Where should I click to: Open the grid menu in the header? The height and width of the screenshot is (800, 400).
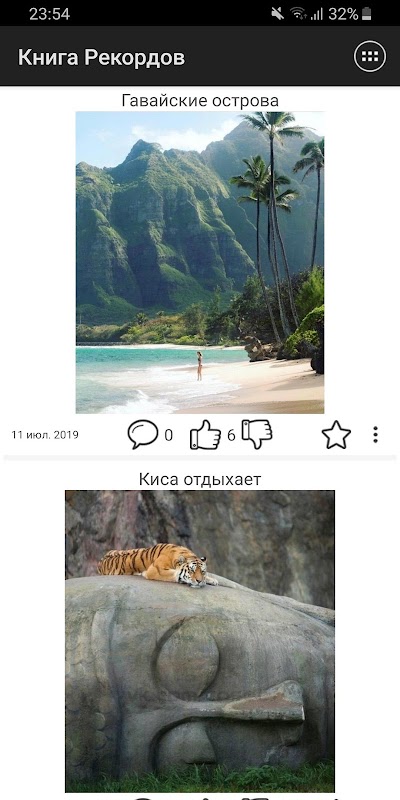370,56
